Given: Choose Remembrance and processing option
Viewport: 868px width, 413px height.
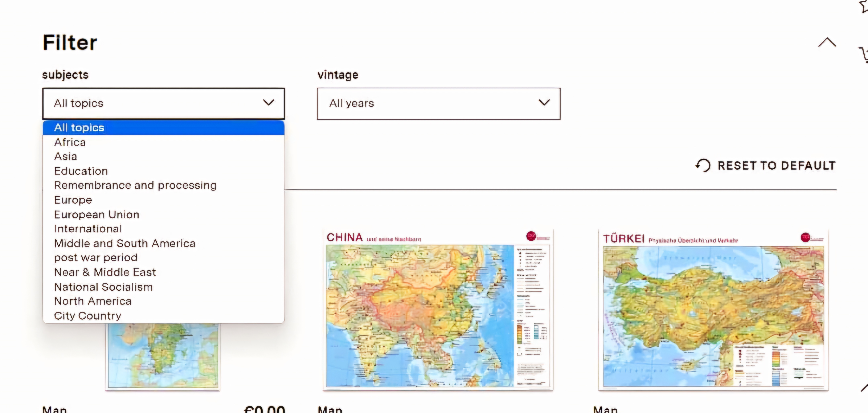Looking at the screenshot, I should [135, 185].
